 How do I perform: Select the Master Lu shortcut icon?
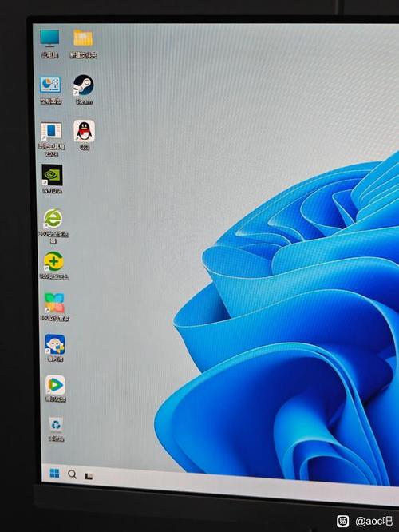(55, 344)
